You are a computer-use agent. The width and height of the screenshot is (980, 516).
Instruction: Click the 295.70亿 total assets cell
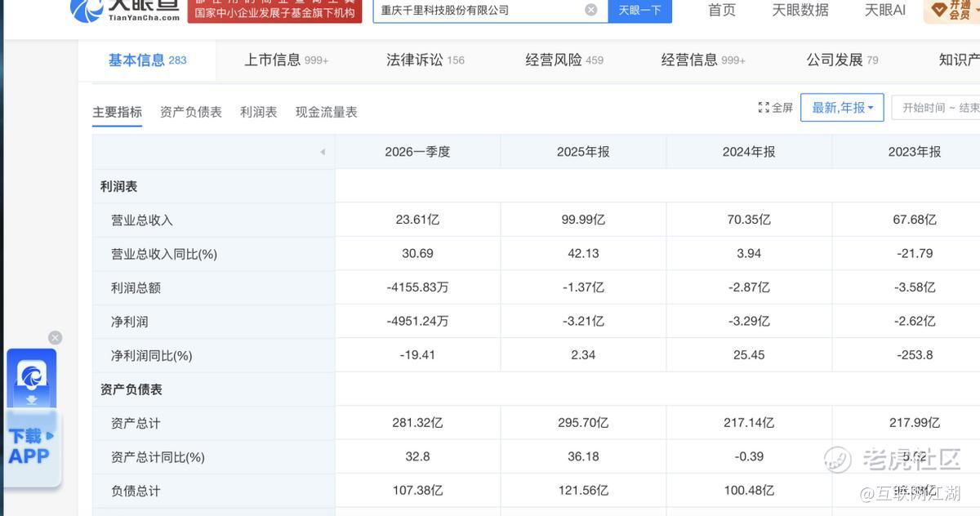[x=583, y=423]
